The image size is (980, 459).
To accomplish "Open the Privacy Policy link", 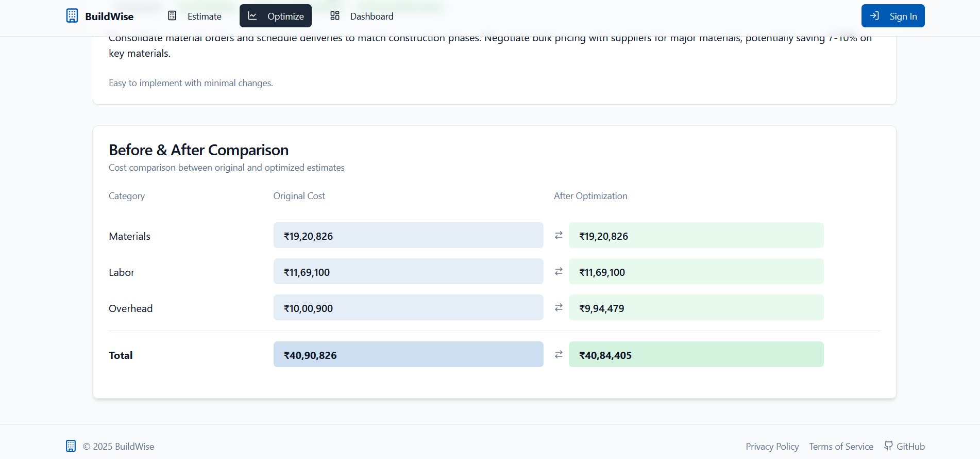I will 772,447.
